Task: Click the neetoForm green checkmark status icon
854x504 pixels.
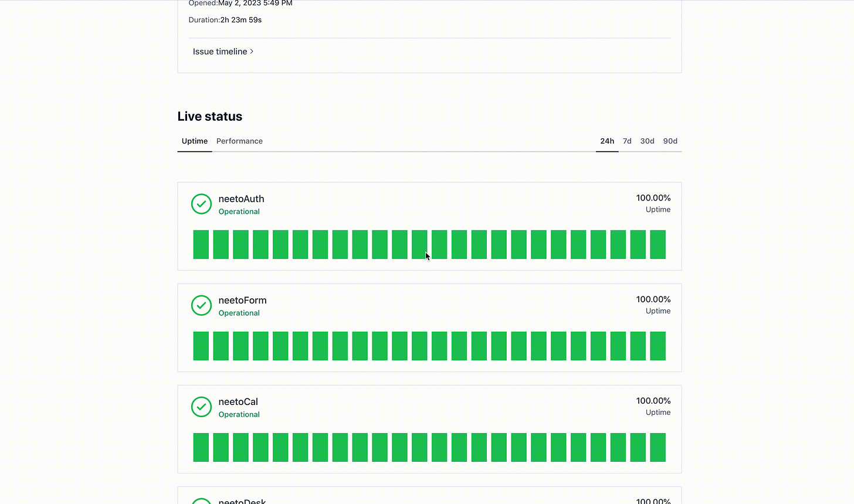Action: 201,305
